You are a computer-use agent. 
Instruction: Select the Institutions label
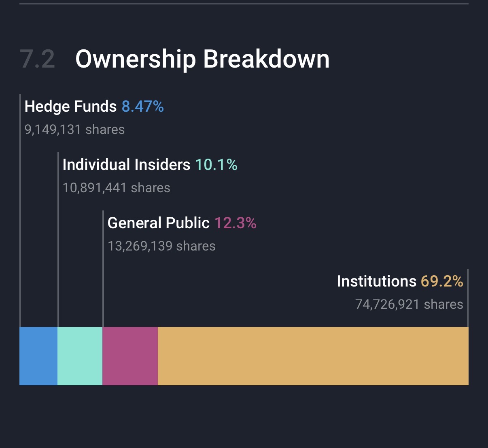[376, 281]
